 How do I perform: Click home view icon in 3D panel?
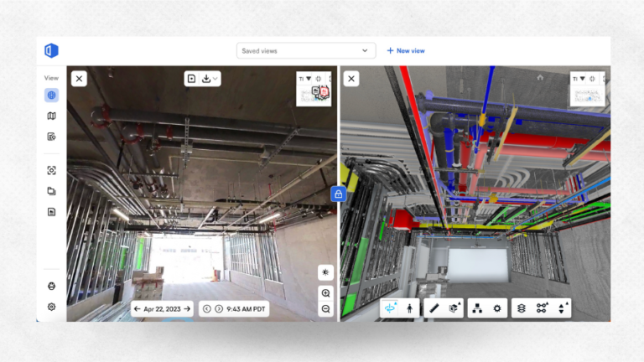tap(540, 77)
